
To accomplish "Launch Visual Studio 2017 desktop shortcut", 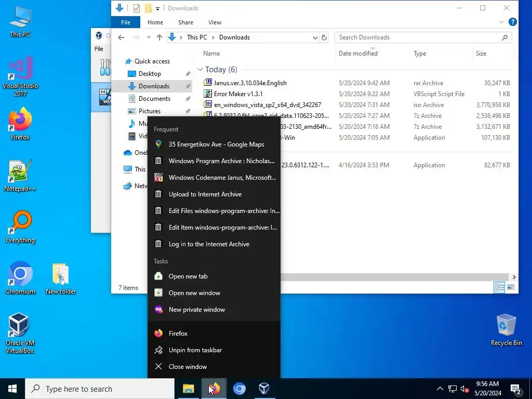I will pyautogui.click(x=20, y=76).
